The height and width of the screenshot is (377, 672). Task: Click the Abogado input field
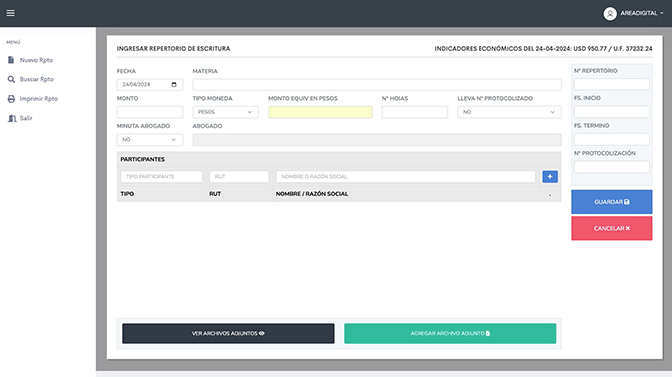tap(377, 140)
